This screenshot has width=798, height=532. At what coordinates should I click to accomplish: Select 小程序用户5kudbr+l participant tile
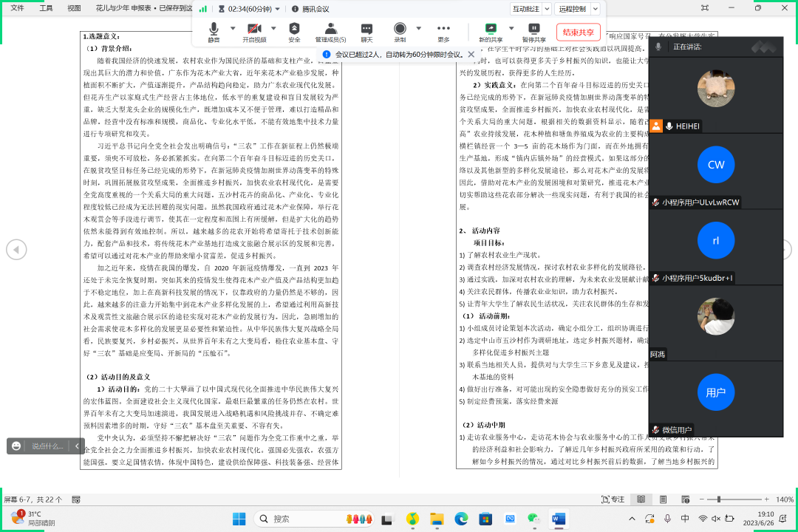point(715,247)
